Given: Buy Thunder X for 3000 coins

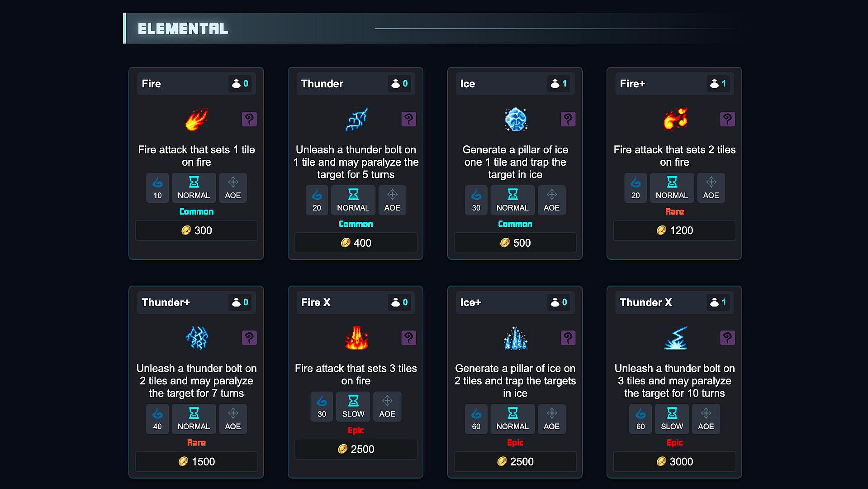Looking at the screenshot, I should [674, 461].
